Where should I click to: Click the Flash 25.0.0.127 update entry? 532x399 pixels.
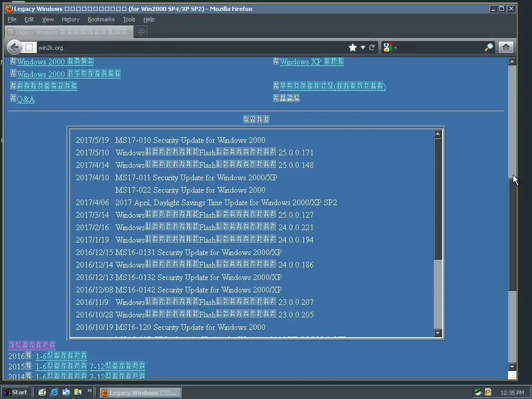[215, 215]
